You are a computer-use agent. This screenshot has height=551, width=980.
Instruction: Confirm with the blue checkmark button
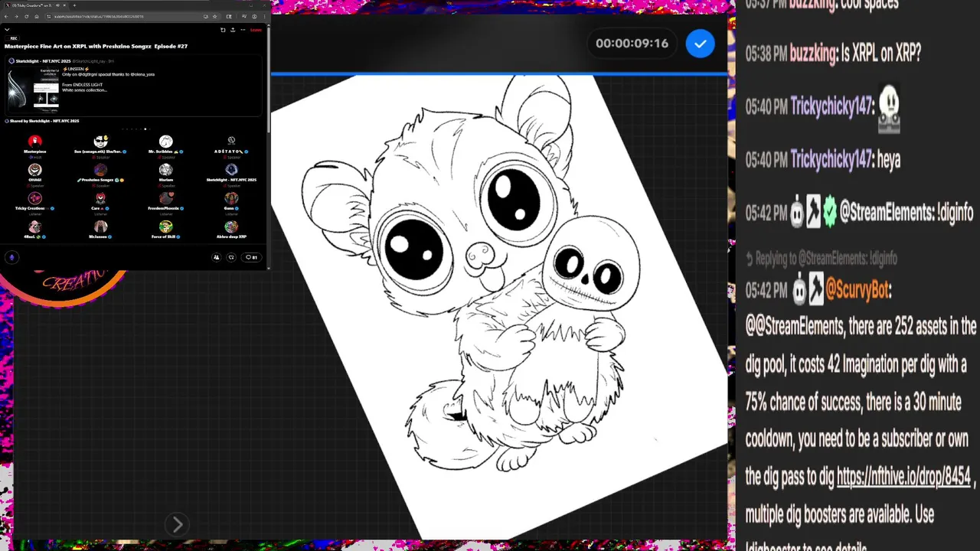(700, 44)
